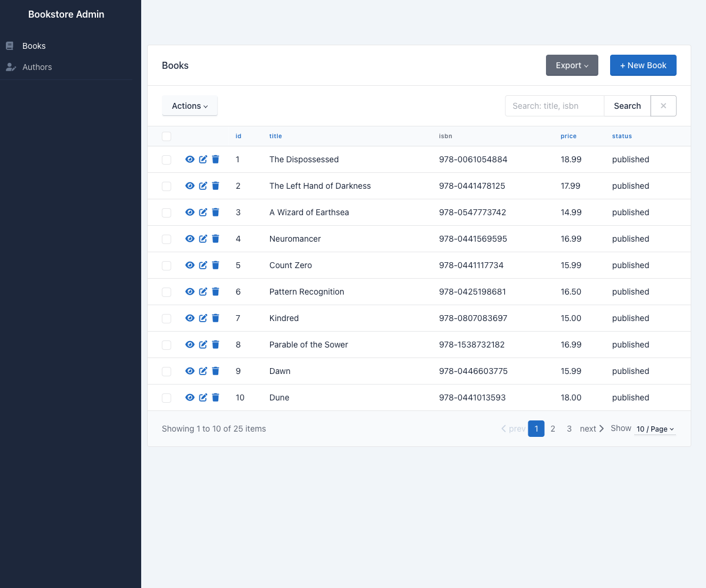Select the Neuromancer row checkbox
Screen dimensions: 706x588
(166, 239)
